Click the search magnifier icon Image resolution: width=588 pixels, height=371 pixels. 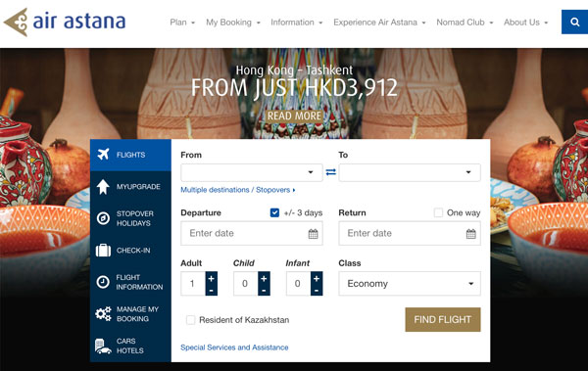click(x=574, y=23)
